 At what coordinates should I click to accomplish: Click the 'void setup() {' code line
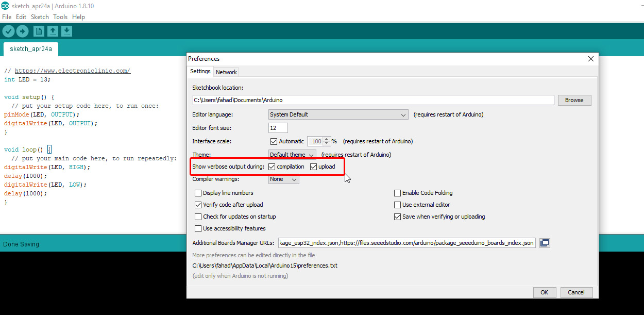(29, 97)
